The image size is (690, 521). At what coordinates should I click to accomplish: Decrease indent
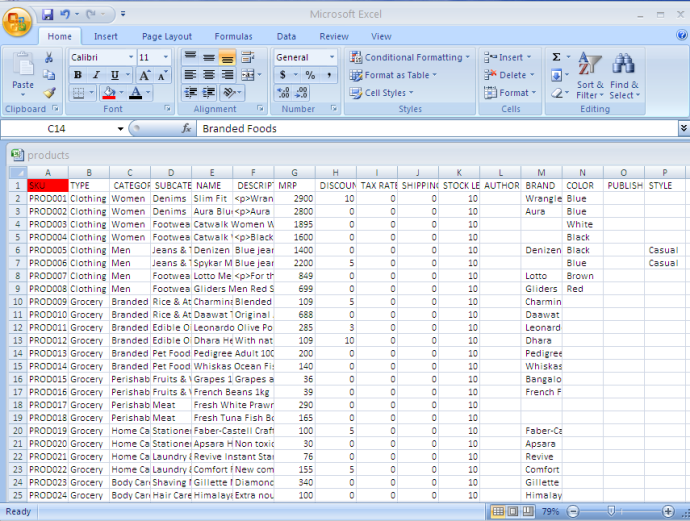pos(190,92)
